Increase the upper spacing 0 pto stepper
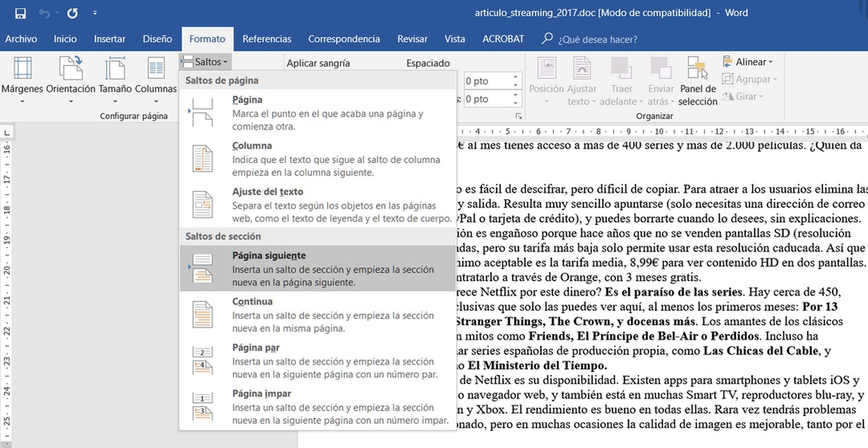 516,77
